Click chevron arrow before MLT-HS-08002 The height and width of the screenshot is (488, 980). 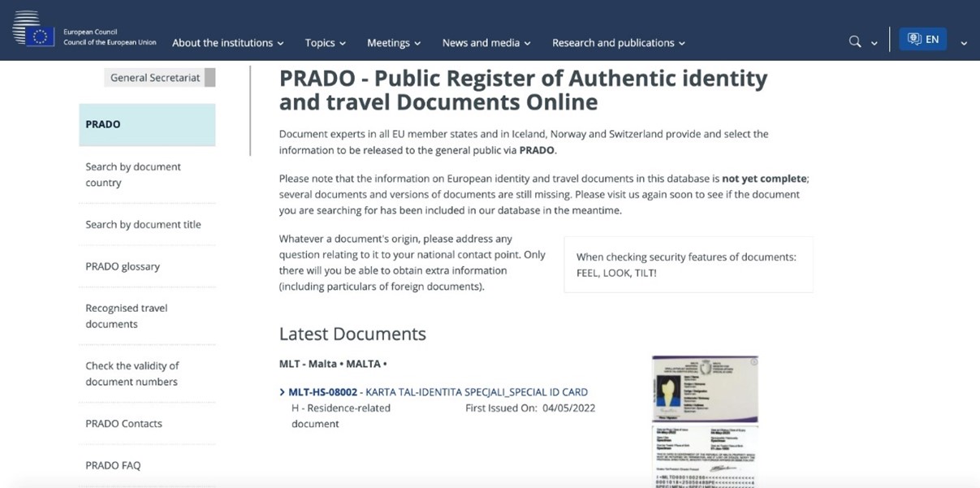[x=282, y=392]
